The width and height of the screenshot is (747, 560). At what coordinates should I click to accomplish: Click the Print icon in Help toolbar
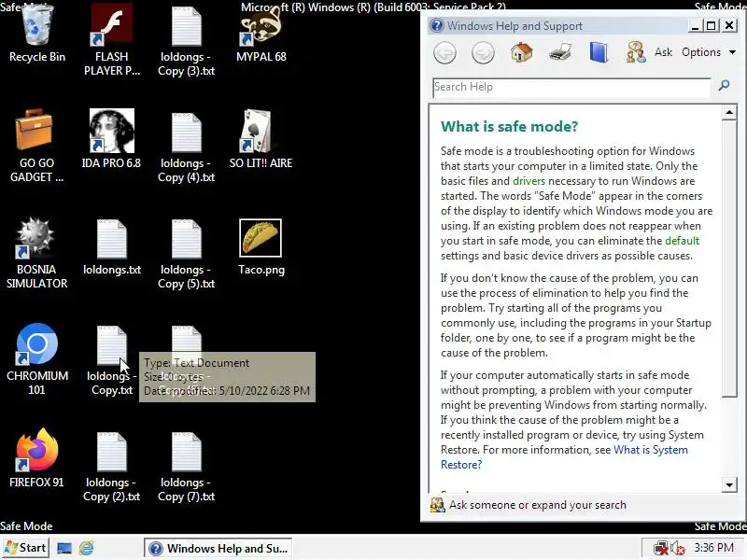560,52
